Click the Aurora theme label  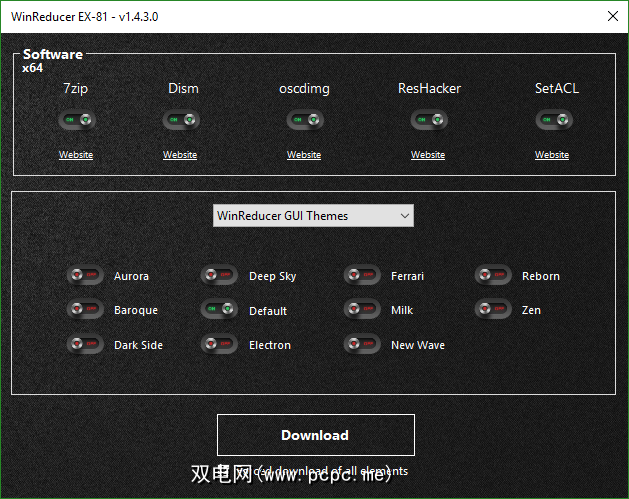pyautogui.click(x=131, y=276)
